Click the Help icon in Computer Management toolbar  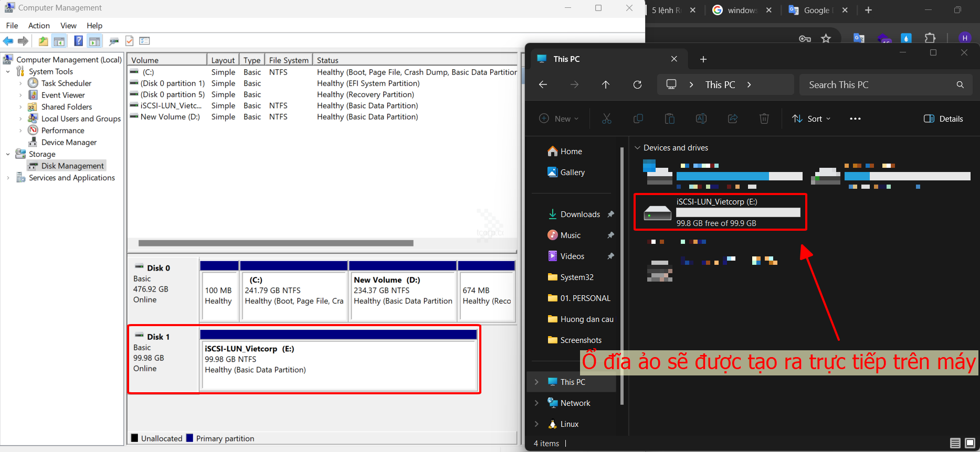click(78, 41)
